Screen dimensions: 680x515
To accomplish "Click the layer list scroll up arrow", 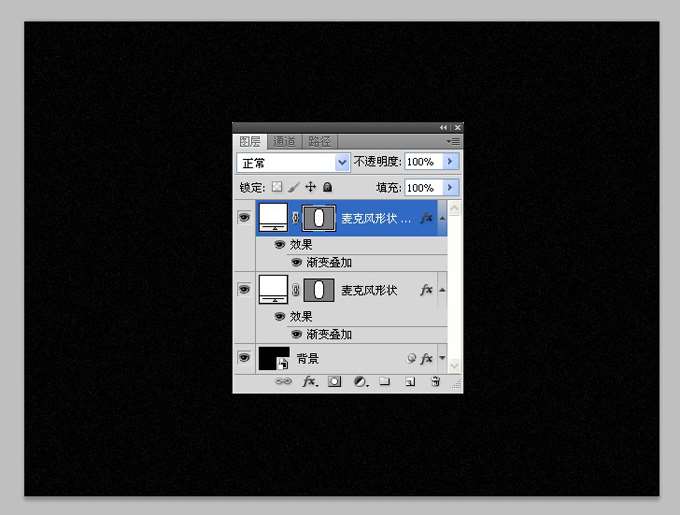I will click(454, 209).
